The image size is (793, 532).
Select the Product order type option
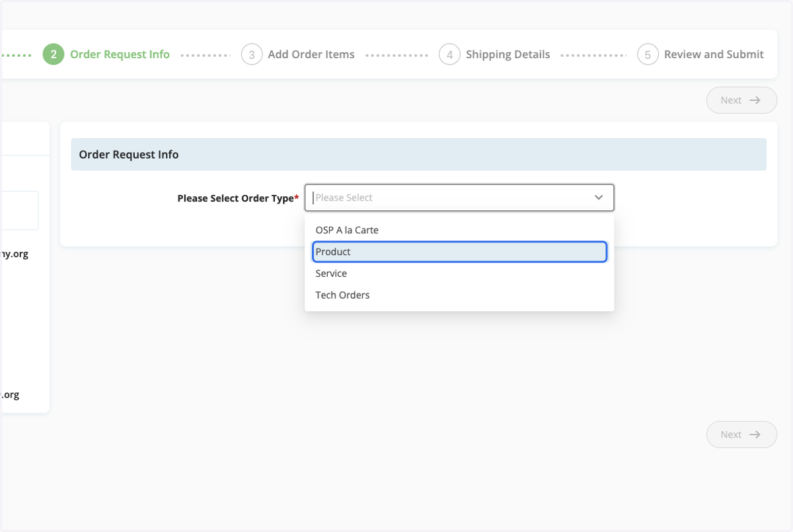[459, 252]
